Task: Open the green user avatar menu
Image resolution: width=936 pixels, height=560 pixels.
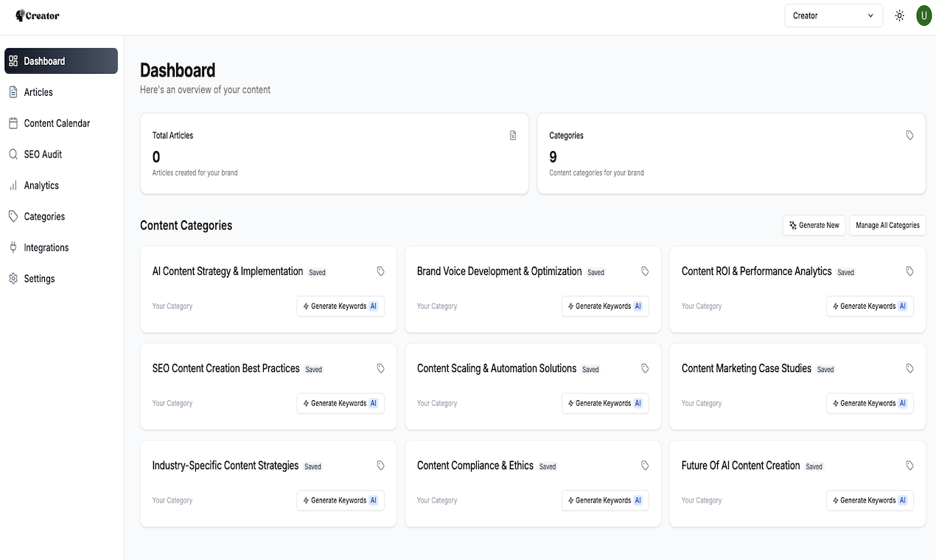Action: click(924, 15)
